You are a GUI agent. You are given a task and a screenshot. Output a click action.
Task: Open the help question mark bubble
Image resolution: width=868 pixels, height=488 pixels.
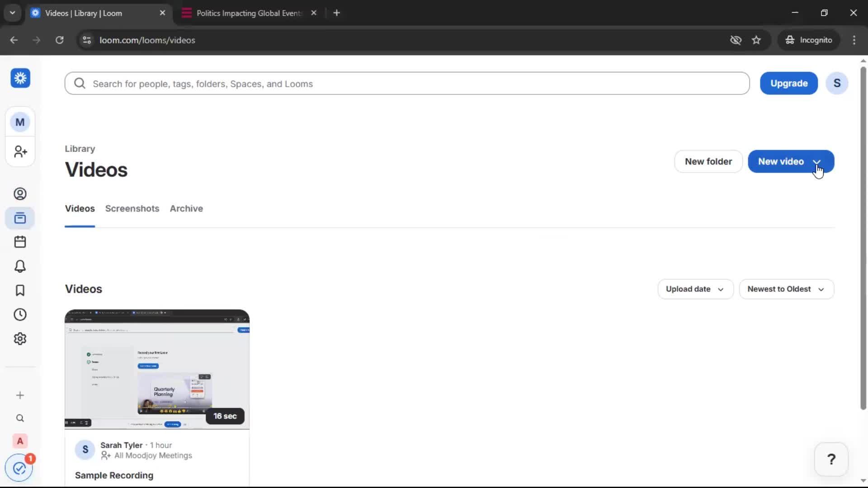click(831, 459)
